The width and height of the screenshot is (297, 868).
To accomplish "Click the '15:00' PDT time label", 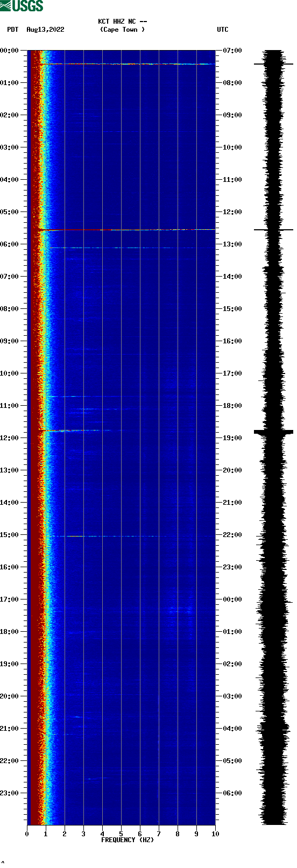I will (9, 535).
